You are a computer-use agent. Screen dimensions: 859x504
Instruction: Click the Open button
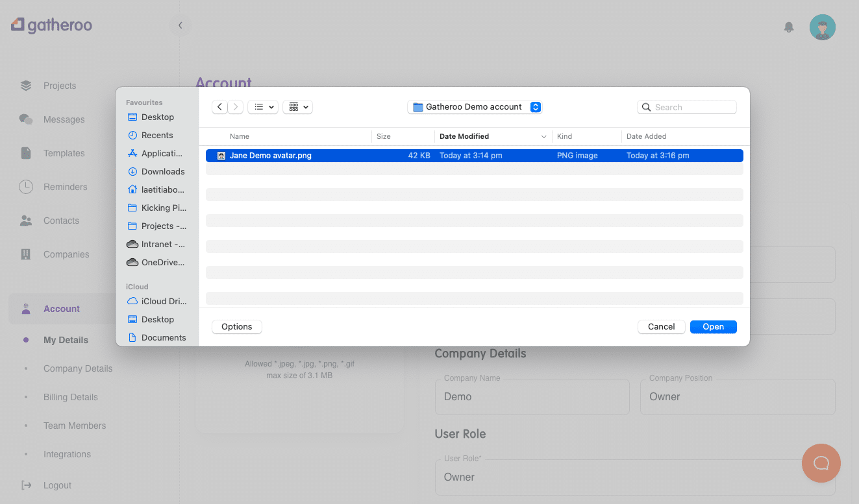pos(714,327)
